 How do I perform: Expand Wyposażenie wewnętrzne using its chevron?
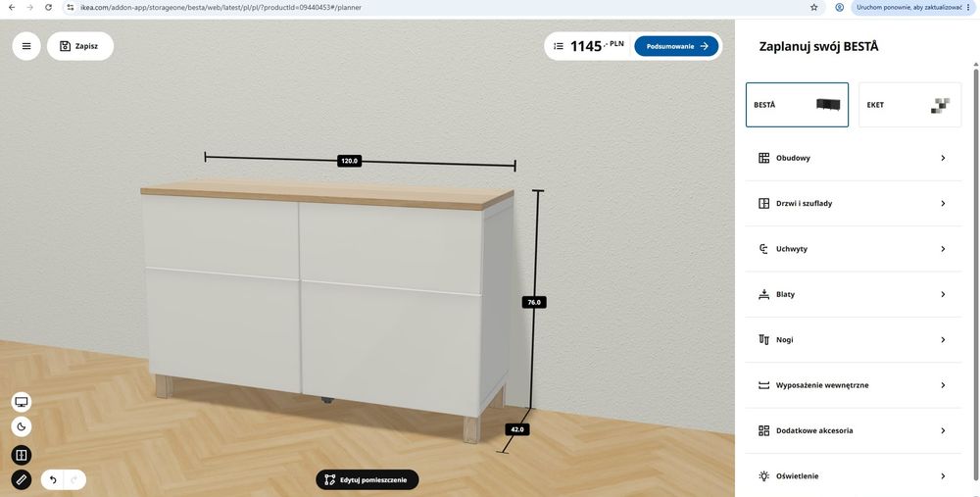943,385
